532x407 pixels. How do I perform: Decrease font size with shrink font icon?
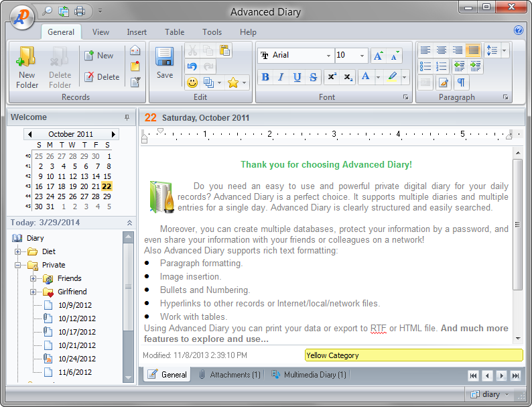pos(395,56)
